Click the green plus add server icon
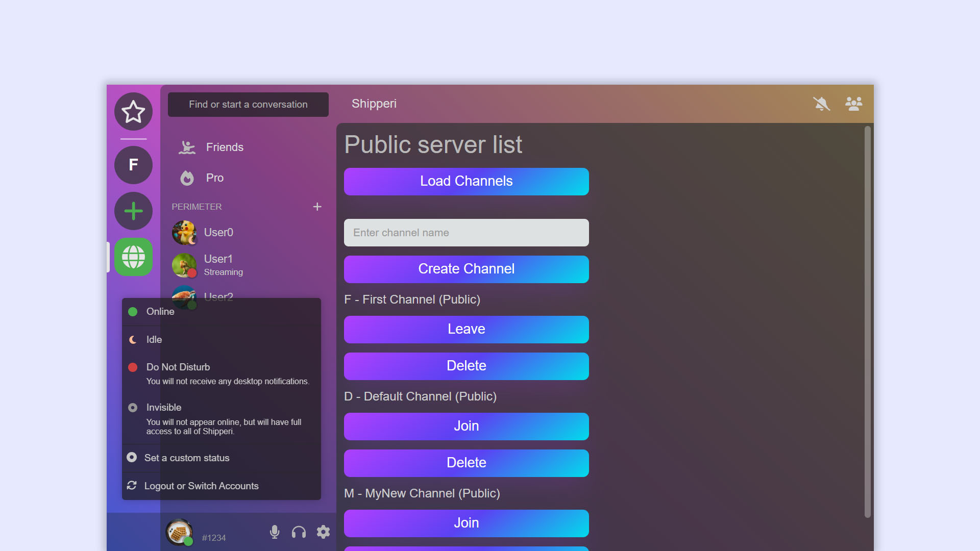980x551 pixels. point(133,211)
